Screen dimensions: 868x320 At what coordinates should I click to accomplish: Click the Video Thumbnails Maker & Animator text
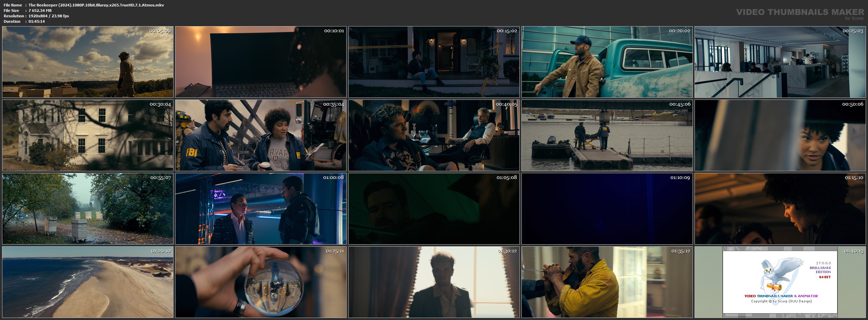(x=781, y=296)
